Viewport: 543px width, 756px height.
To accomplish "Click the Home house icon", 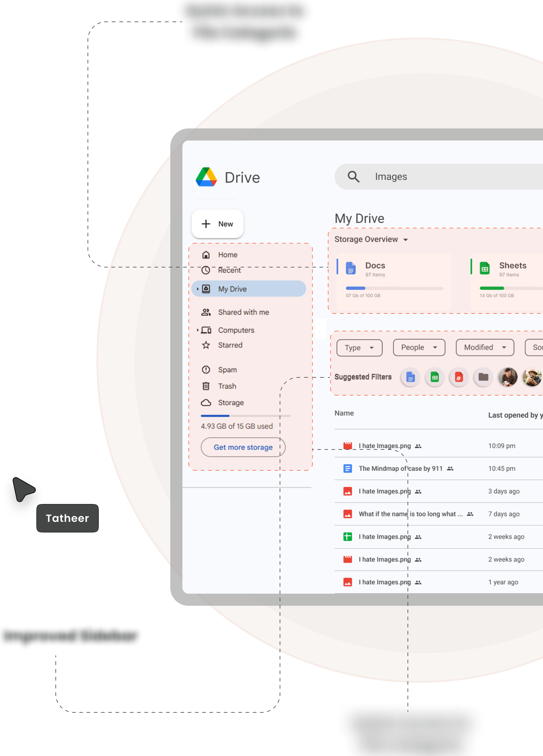I will (206, 255).
